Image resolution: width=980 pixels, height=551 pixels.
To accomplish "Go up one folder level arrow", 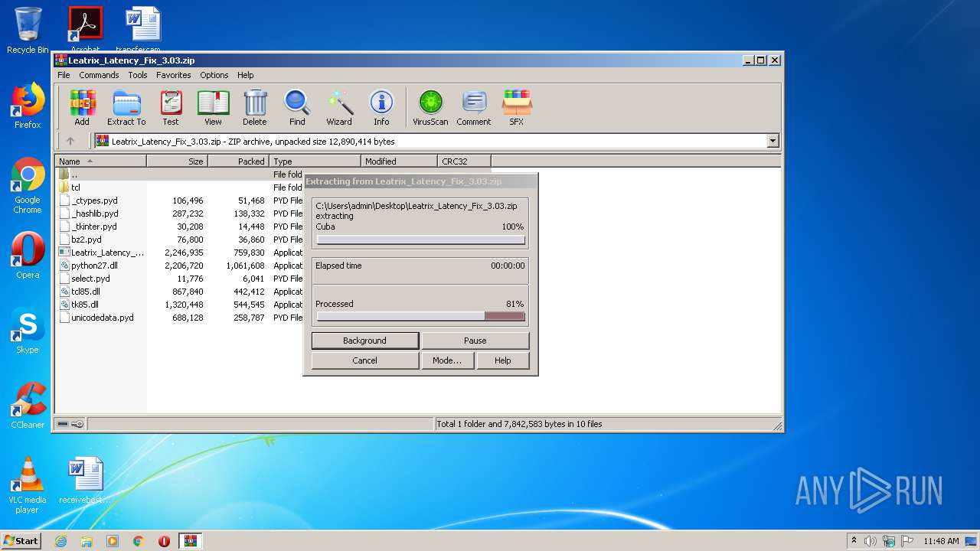I will [x=70, y=141].
